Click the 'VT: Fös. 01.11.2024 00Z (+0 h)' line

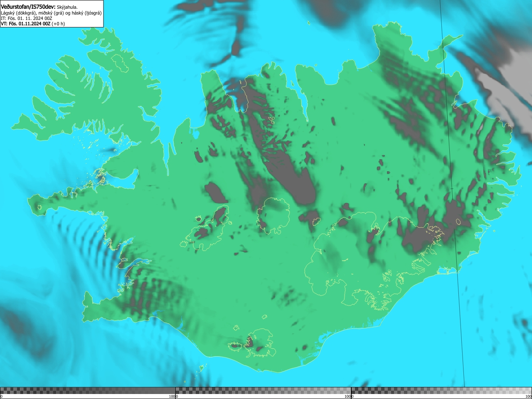pyautogui.click(x=33, y=24)
